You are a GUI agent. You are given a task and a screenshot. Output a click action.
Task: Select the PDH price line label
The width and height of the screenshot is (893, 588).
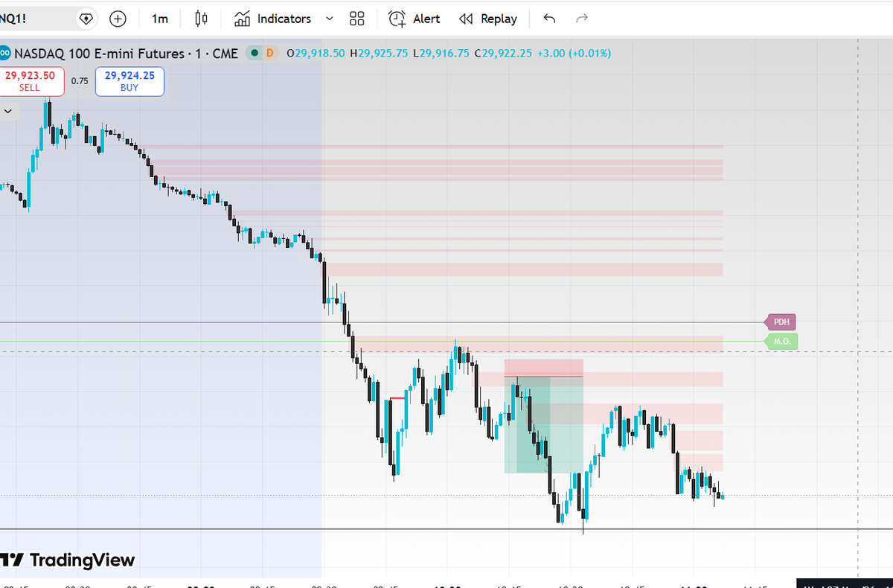(781, 322)
